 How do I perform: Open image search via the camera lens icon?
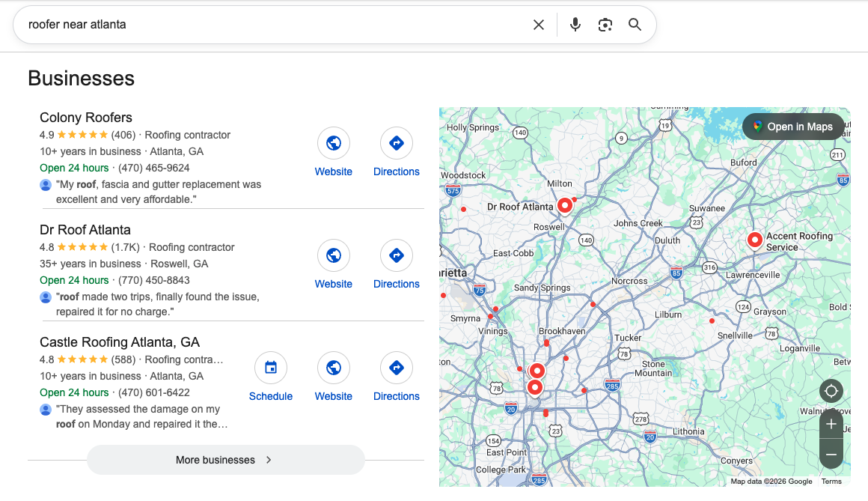[x=605, y=25]
